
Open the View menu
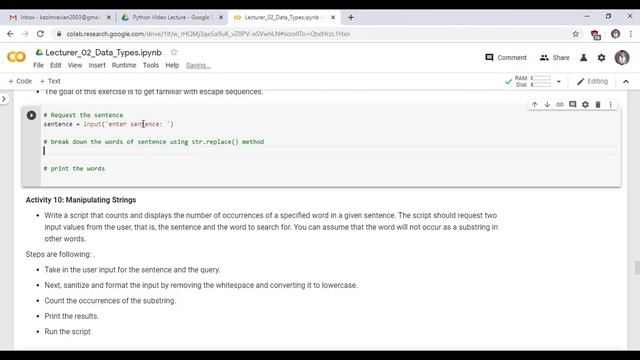pyautogui.click(x=75, y=65)
